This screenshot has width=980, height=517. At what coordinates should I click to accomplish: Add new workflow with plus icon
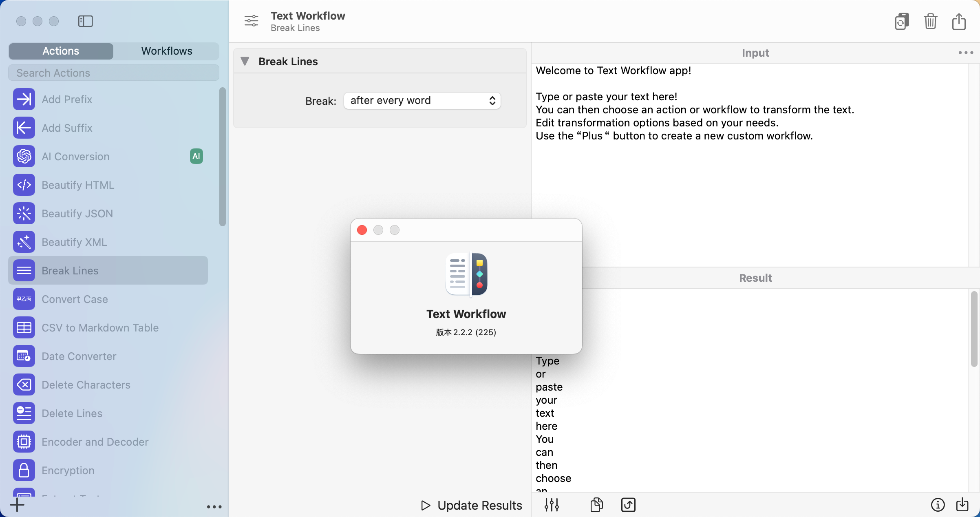point(17,505)
